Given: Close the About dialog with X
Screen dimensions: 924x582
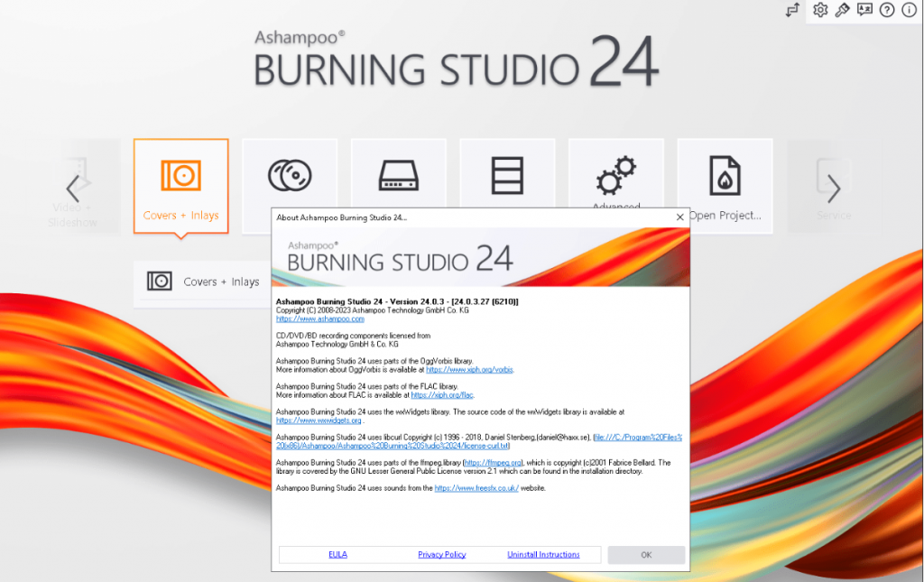Looking at the screenshot, I should pos(680,217).
